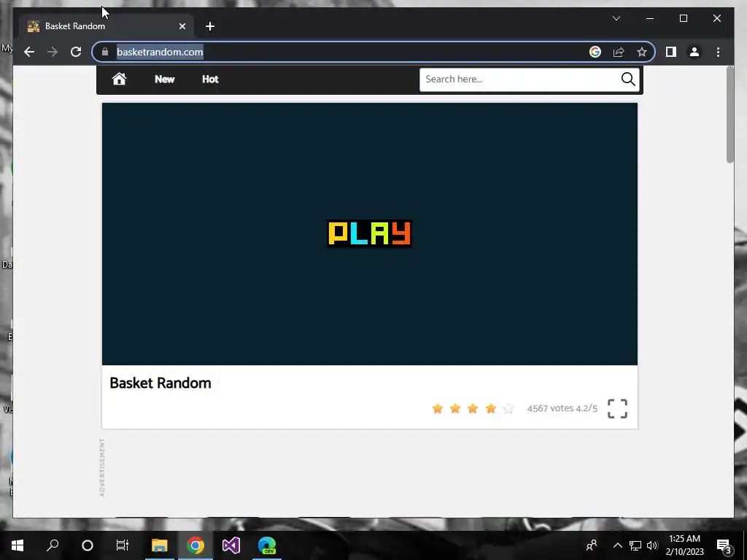Rate the game one star
Image resolution: width=747 pixels, height=560 pixels.
438,408
